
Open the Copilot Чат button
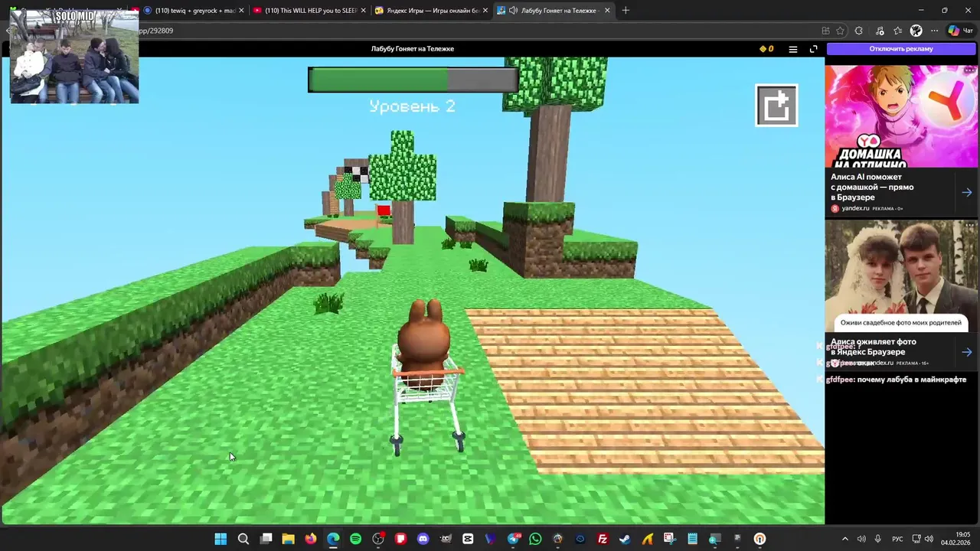coord(962,31)
